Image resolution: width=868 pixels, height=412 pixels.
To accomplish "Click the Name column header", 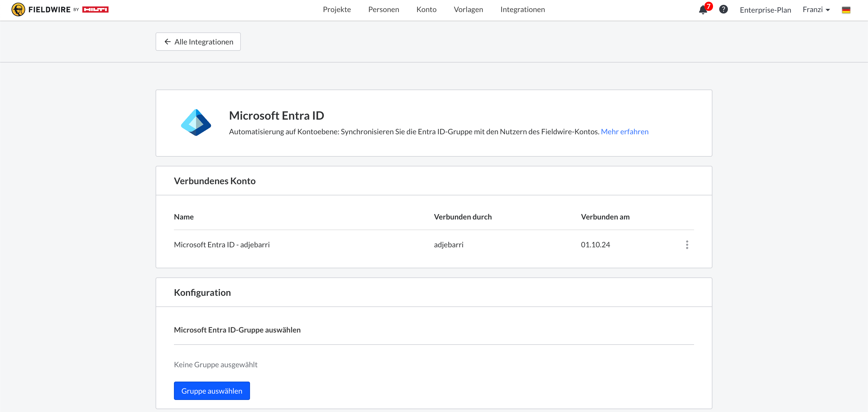I will pos(184,217).
